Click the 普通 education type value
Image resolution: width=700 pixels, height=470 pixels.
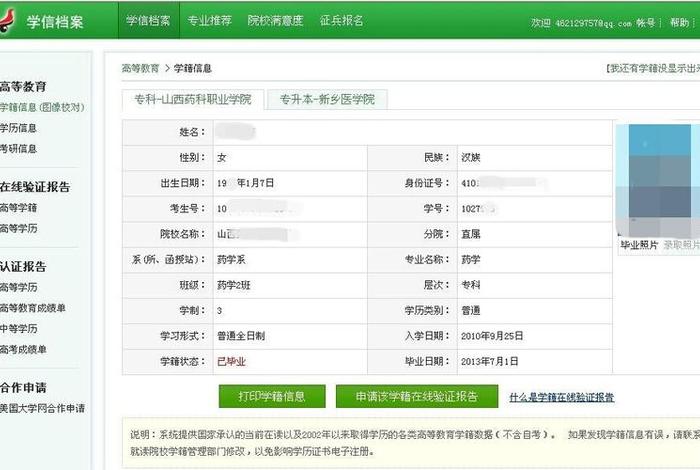[x=471, y=310]
